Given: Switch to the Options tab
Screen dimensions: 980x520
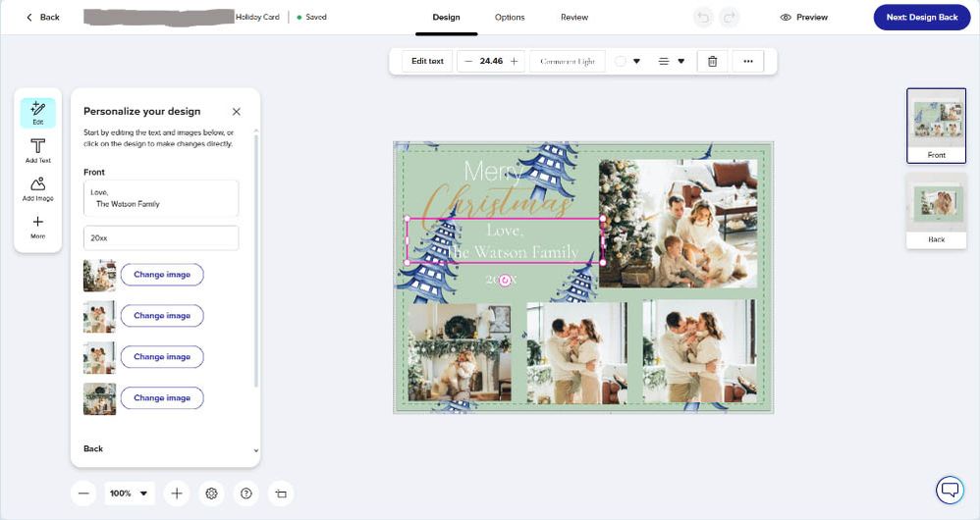Looking at the screenshot, I should coord(510,18).
